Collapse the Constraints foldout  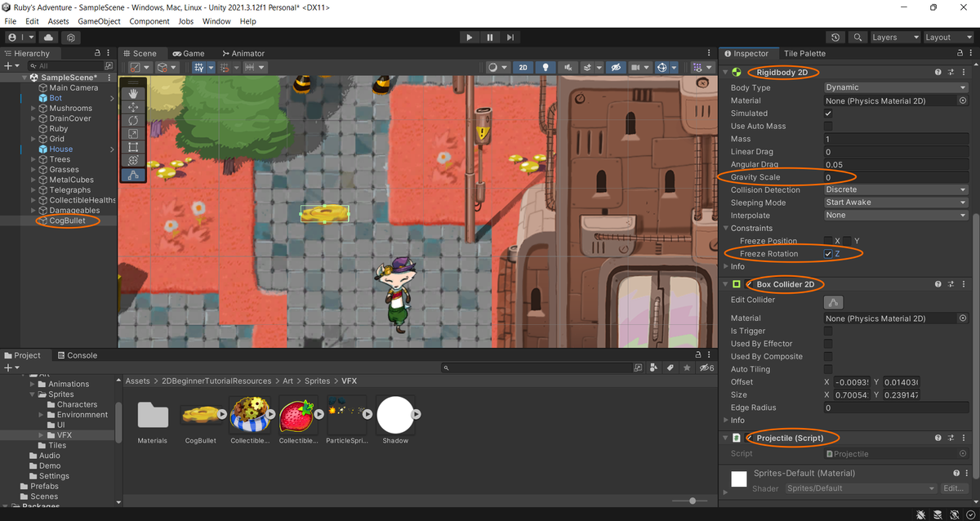tap(726, 228)
